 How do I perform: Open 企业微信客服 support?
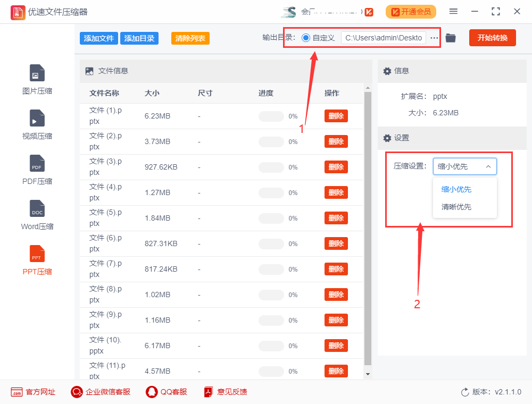click(101, 392)
